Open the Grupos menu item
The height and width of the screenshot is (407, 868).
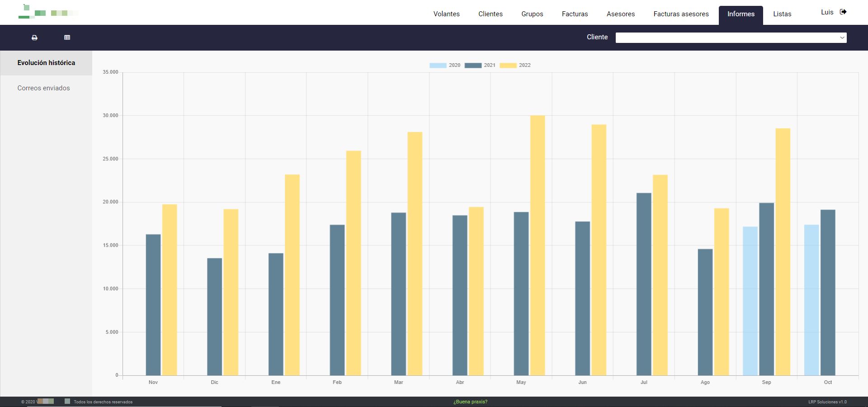[532, 14]
